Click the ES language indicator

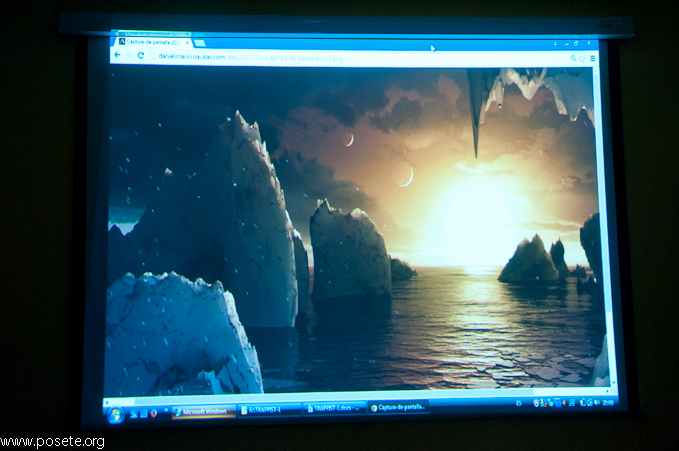pos(518,404)
